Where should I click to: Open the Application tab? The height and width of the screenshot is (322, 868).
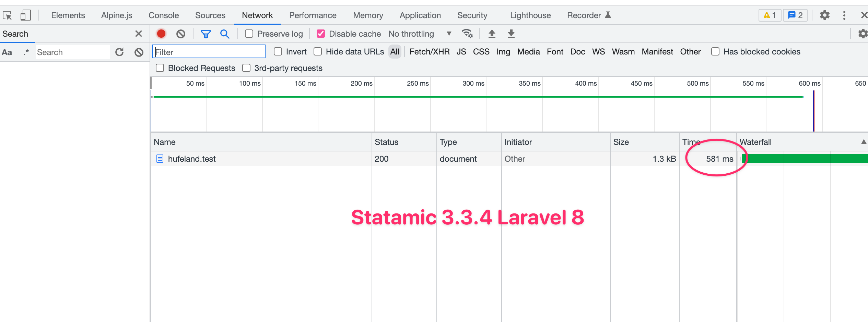pos(420,15)
